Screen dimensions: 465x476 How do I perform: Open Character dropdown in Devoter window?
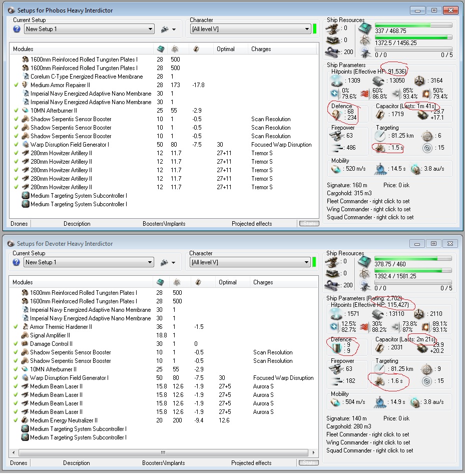click(x=250, y=262)
